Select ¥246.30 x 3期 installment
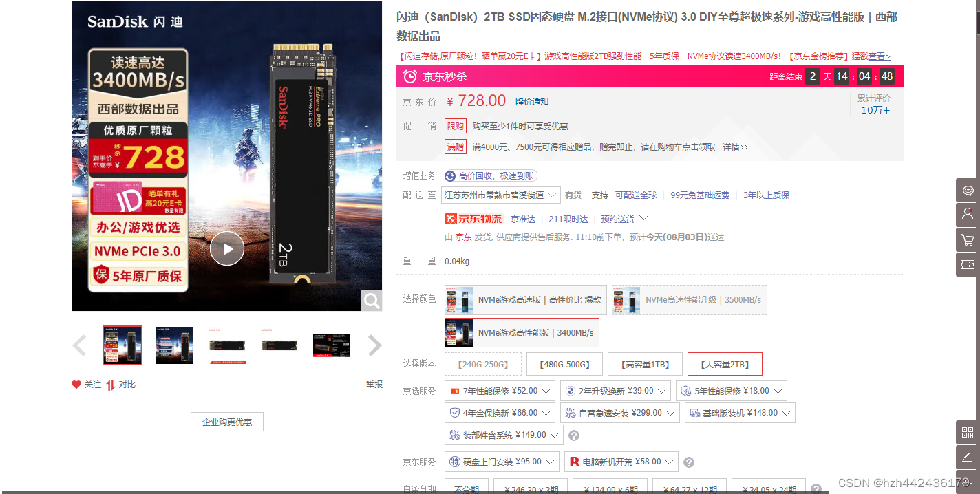The image size is (980, 494). tap(531, 486)
